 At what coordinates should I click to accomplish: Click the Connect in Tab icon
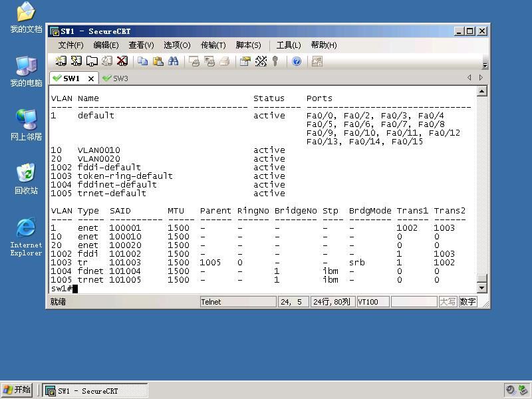coord(92,61)
